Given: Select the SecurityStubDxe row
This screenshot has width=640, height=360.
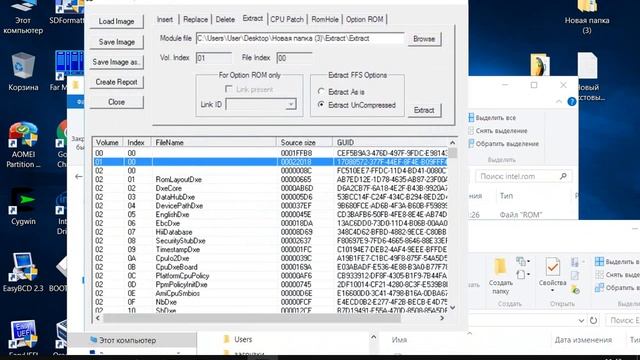Looking at the screenshot, I should (270, 241).
